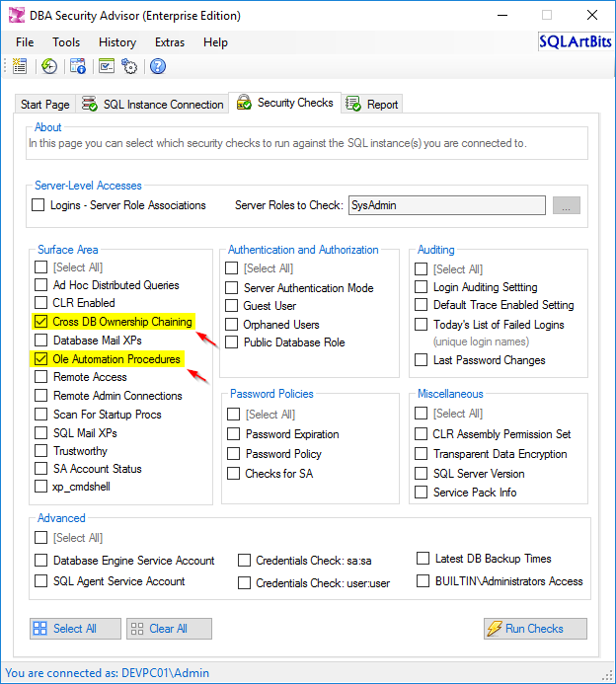The height and width of the screenshot is (684, 616).
Task: Select the Security Checks tab
Action: (285, 103)
